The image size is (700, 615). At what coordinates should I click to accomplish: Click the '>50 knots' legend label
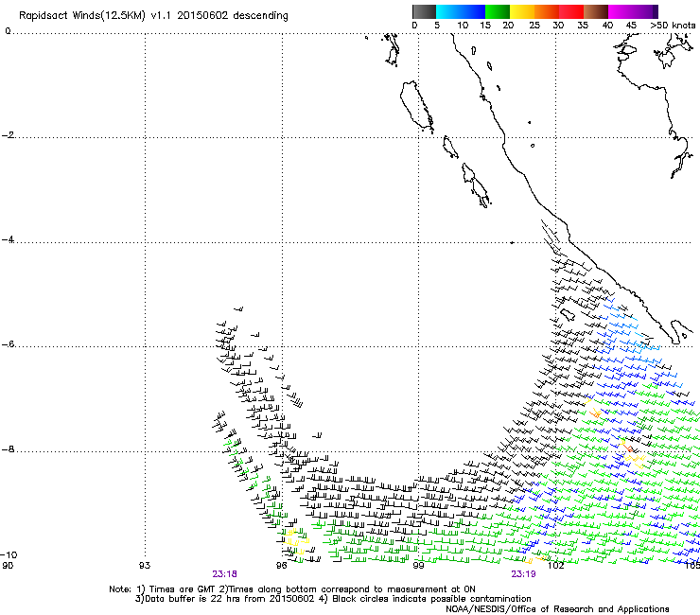click(x=674, y=26)
